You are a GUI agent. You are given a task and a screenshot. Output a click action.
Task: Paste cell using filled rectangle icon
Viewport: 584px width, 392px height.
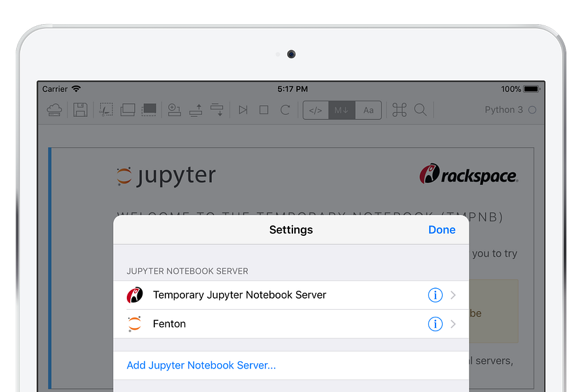[149, 110]
